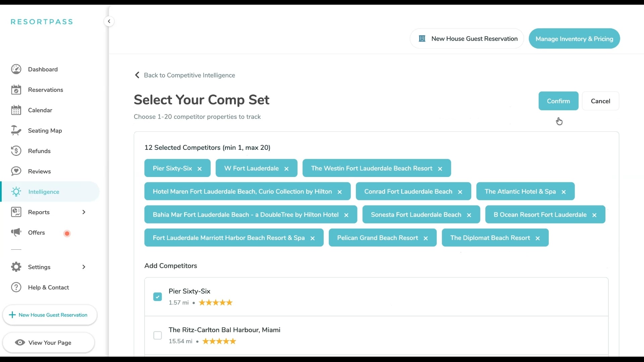Image resolution: width=644 pixels, height=362 pixels.
Task: Collapse the sidebar panel
Action: coord(109,21)
